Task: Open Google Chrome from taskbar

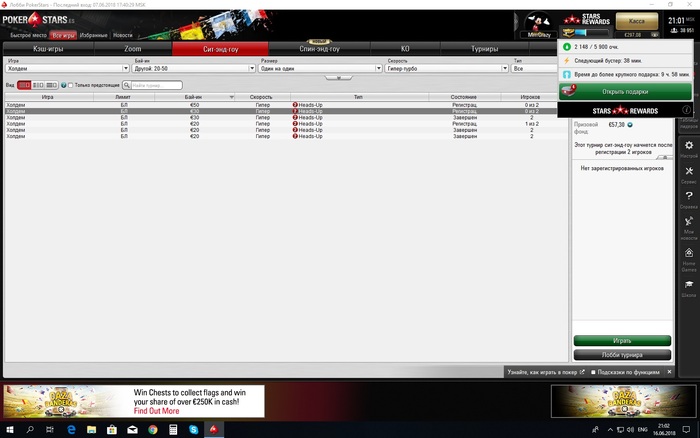Action: click(x=153, y=430)
